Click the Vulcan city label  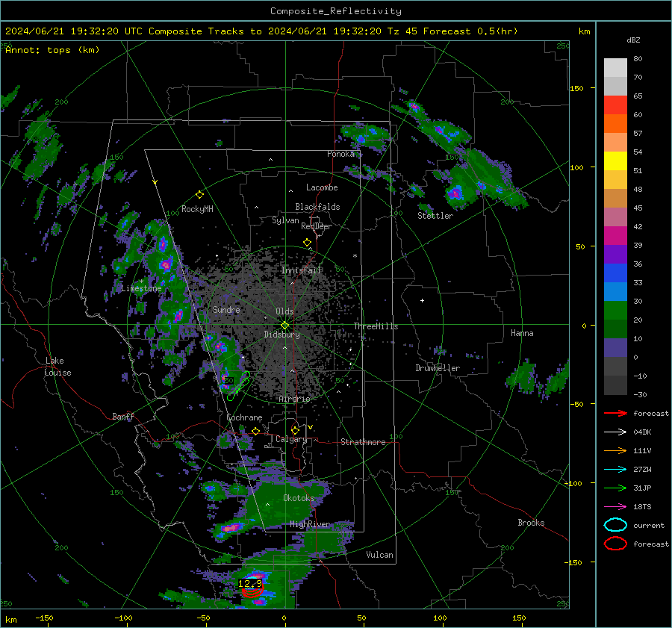380,555
